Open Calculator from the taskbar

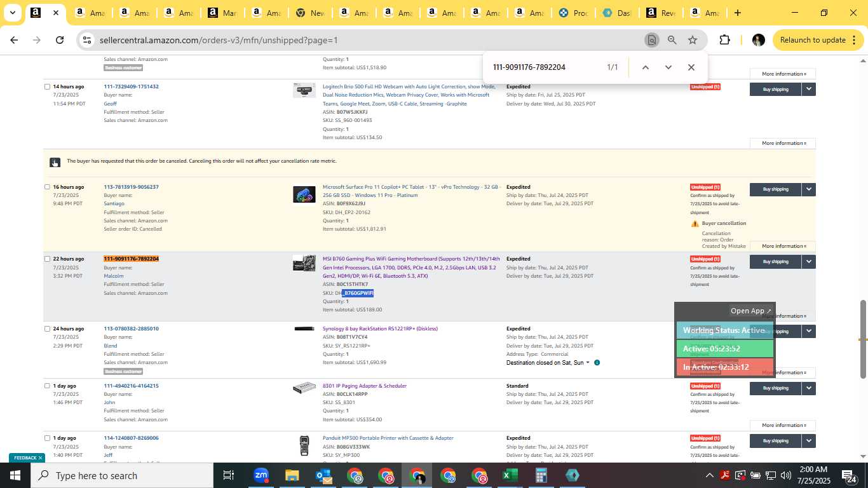(x=541, y=475)
